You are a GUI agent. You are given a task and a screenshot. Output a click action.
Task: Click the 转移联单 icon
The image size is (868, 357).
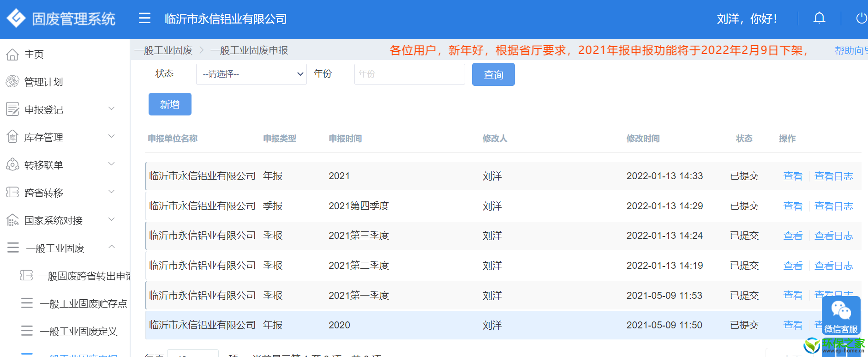point(12,164)
